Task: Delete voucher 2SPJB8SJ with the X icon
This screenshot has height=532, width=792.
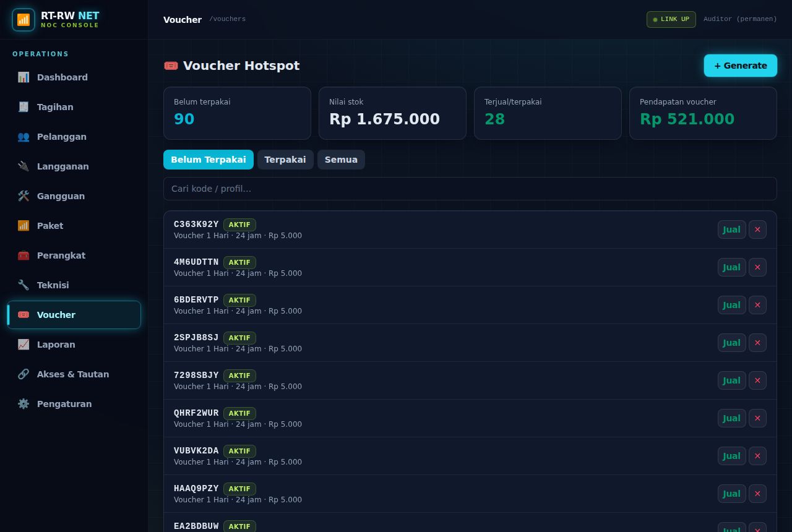Action: click(x=757, y=343)
